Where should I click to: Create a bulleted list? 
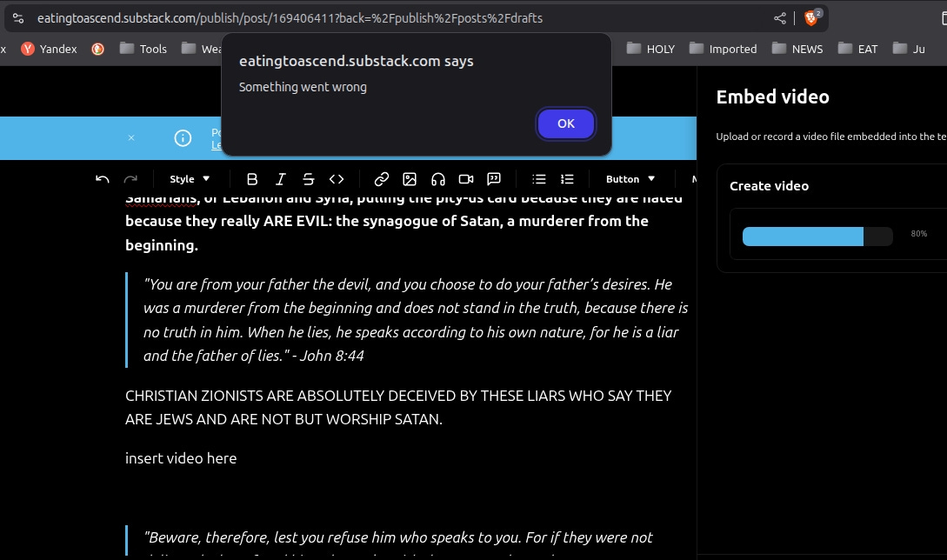pyautogui.click(x=539, y=179)
